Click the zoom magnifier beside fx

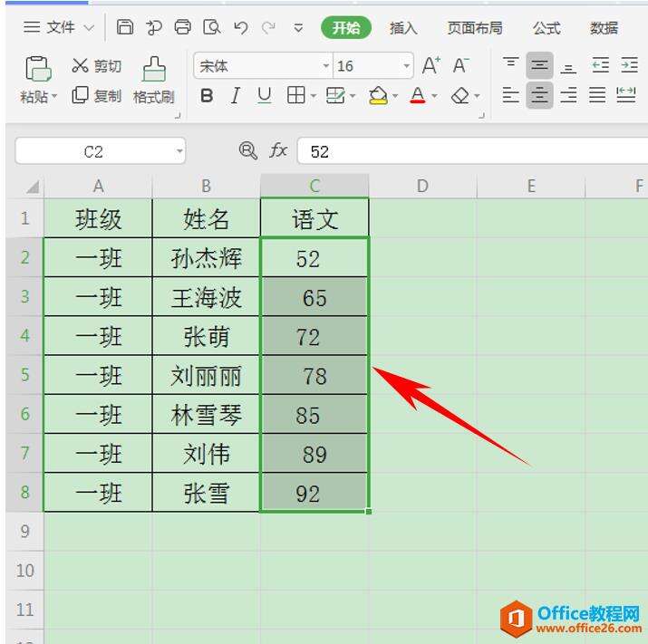click(x=248, y=150)
